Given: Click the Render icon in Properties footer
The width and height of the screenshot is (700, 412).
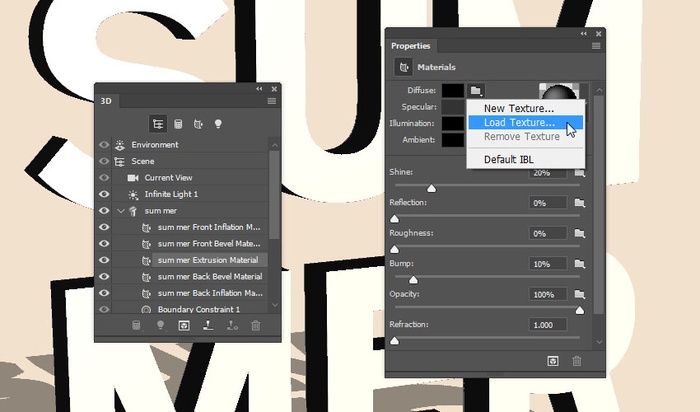Looking at the screenshot, I should coord(553,361).
